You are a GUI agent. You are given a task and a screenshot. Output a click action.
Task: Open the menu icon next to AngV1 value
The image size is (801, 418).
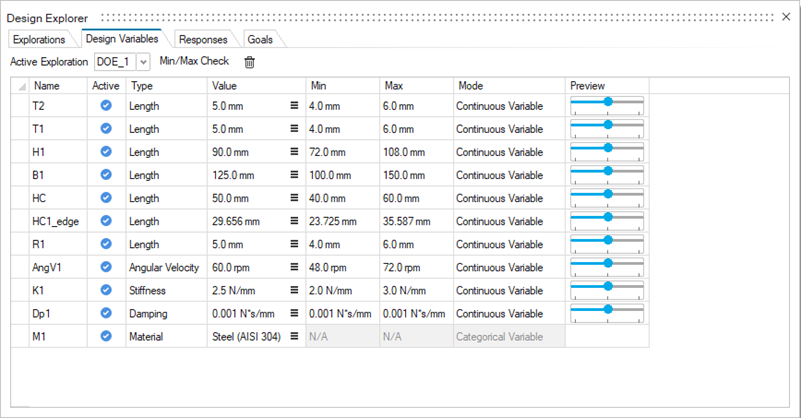pos(294,268)
